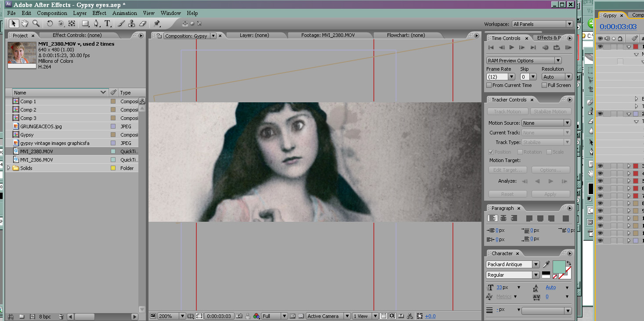The height and width of the screenshot is (321, 644).
Task: Select the Rotation tool
Action: pyautogui.click(x=50, y=24)
